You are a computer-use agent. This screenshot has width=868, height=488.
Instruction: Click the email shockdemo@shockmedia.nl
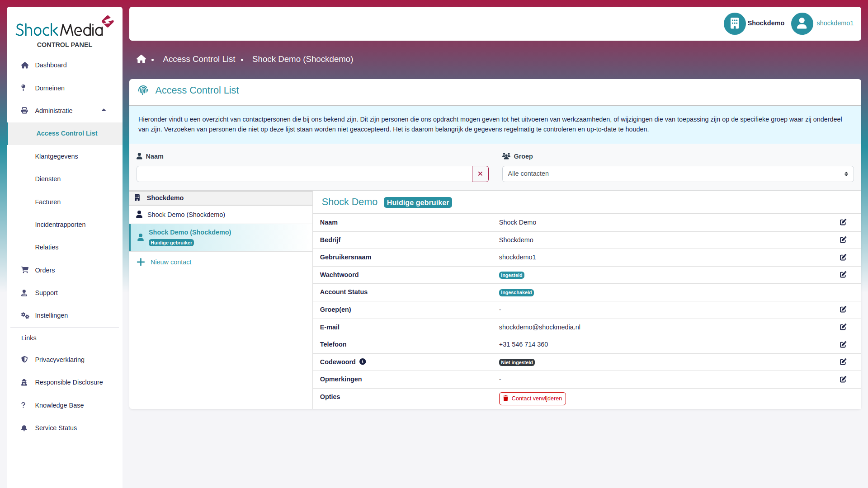tap(539, 327)
